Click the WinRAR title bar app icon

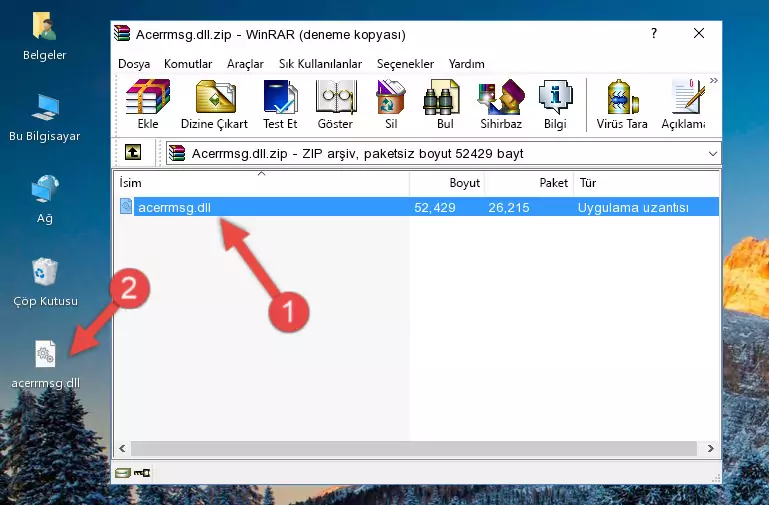coord(122,34)
